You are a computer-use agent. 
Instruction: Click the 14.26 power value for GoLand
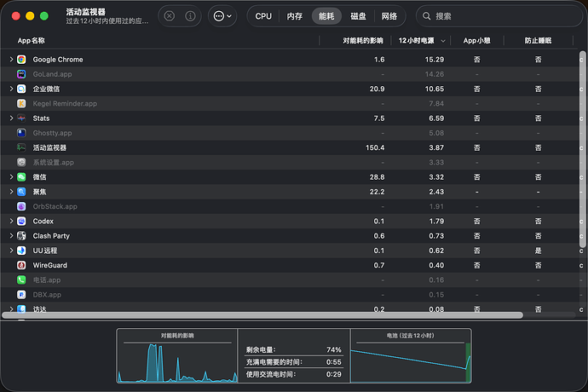435,74
